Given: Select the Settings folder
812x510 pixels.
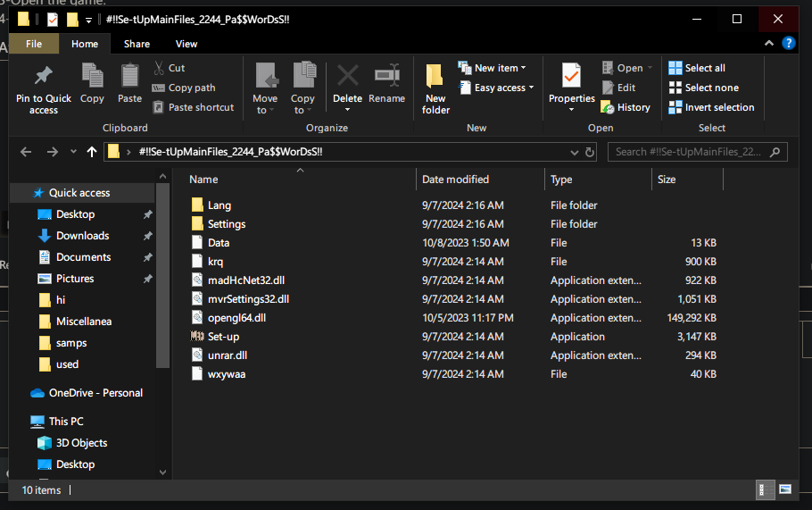Looking at the screenshot, I should pos(227,224).
